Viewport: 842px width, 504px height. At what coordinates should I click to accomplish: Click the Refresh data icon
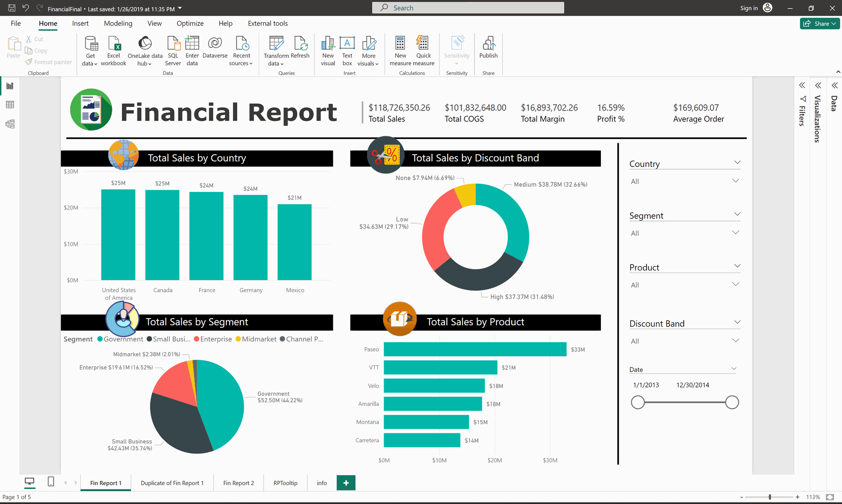click(300, 44)
